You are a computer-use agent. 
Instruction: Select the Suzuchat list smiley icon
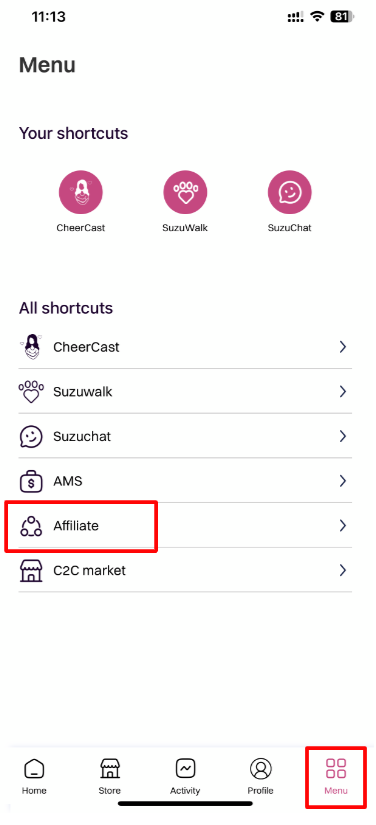point(31,437)
